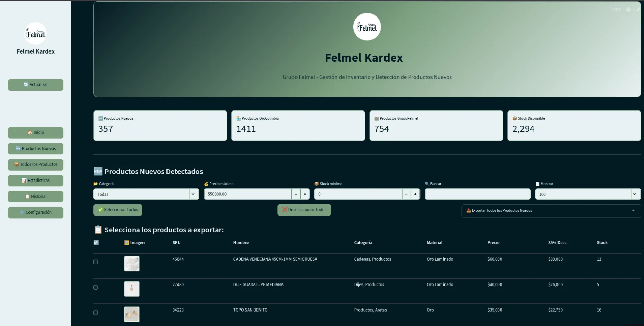
Task: Decrease Precio máximo with the minus button
Action: (x=296, y=194)
